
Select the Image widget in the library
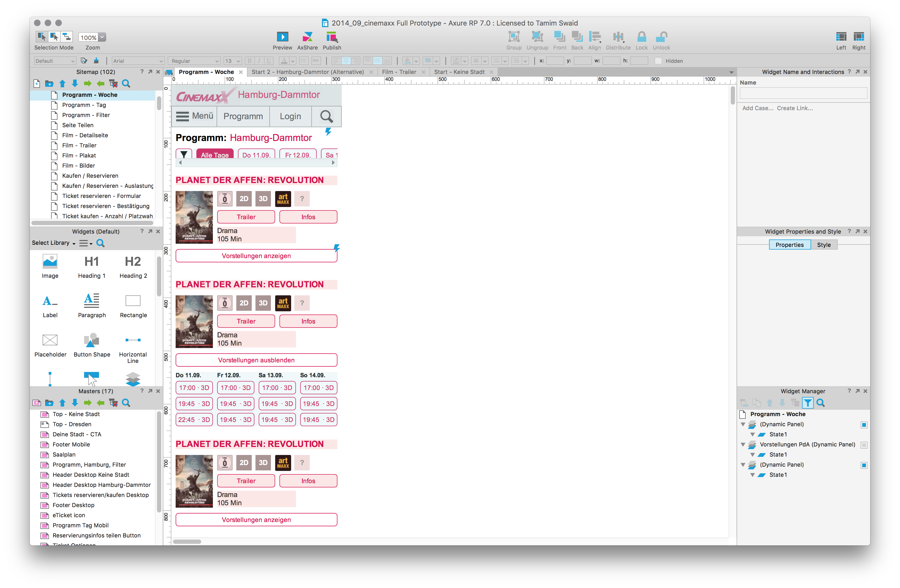click(x=50, y=267)
